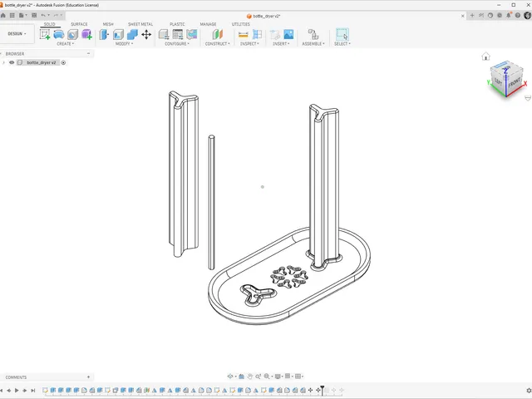Click the FRONT face of ViewCube
532x399 pixels.
coord(515,82)
